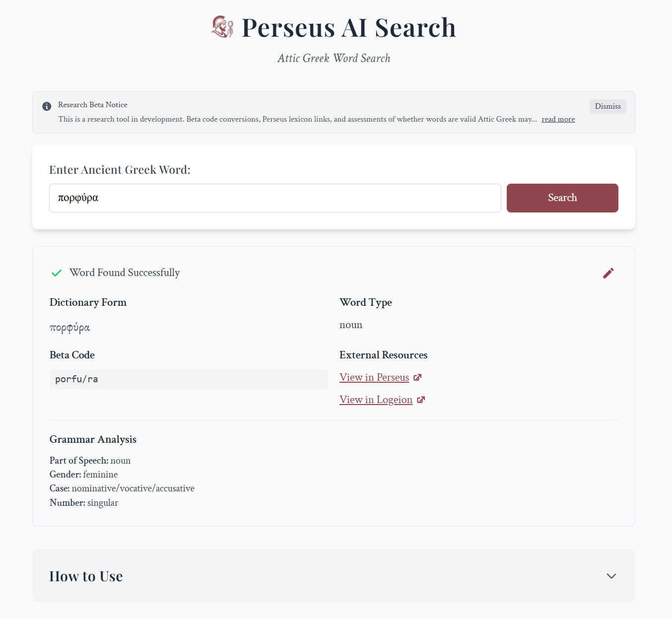The width and height of the screenshot is (672, 618).
Task: Click the external-link icon beside View in Logeion
Action: click(421, 399)
